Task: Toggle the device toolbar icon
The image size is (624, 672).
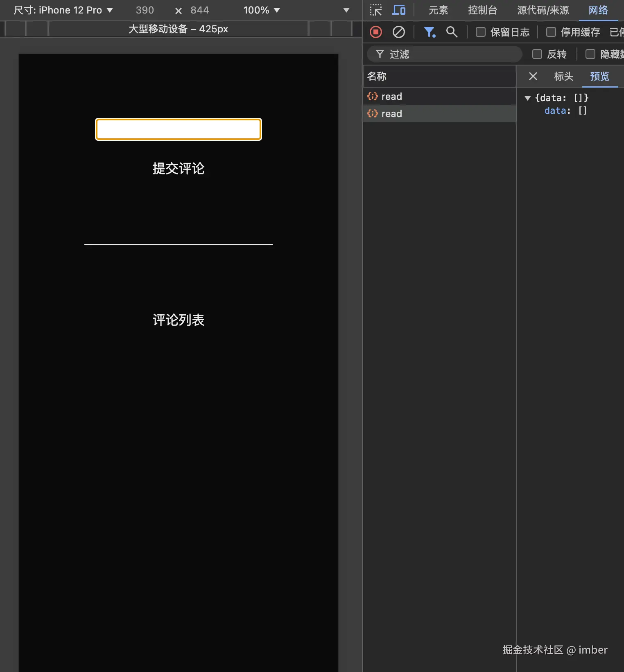Action: (399, 10)
